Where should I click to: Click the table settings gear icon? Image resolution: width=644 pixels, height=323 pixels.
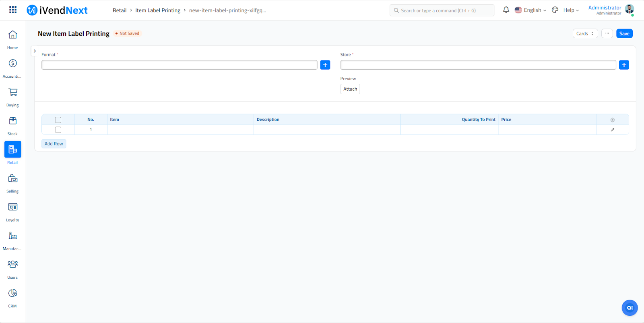612,120
